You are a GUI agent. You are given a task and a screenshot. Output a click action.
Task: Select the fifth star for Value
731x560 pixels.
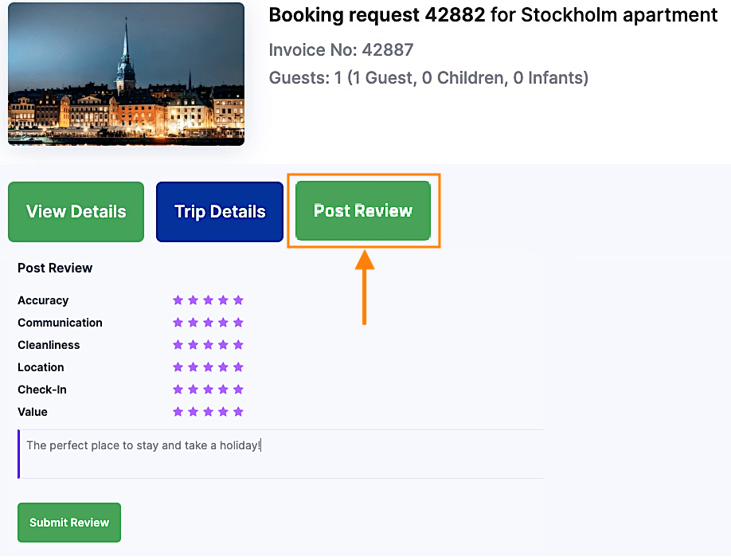[x=238, y=412]
